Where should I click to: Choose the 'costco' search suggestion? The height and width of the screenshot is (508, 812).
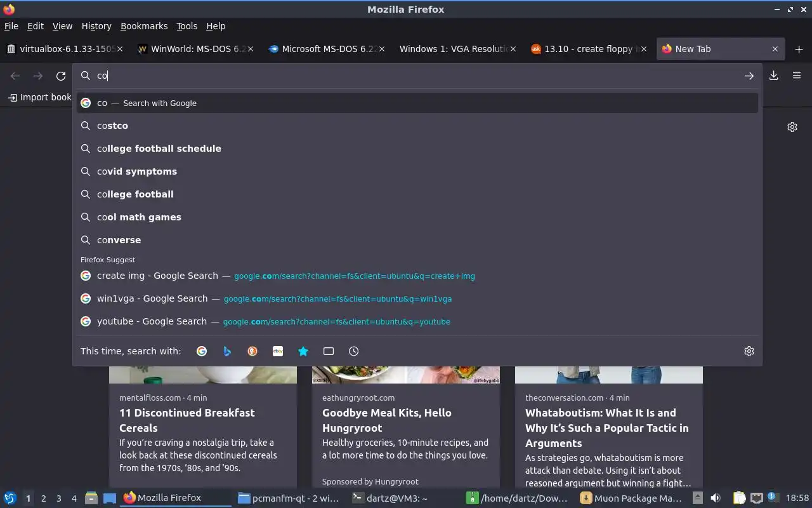coord(417,126)
